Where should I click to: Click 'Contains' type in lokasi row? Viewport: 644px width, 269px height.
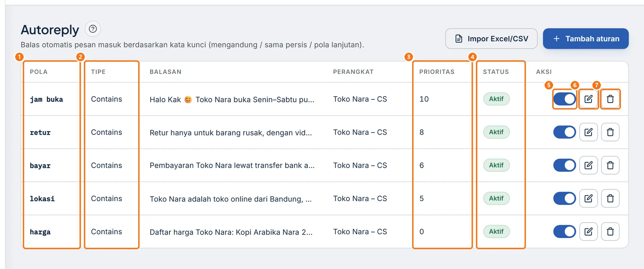coord(106,199)
